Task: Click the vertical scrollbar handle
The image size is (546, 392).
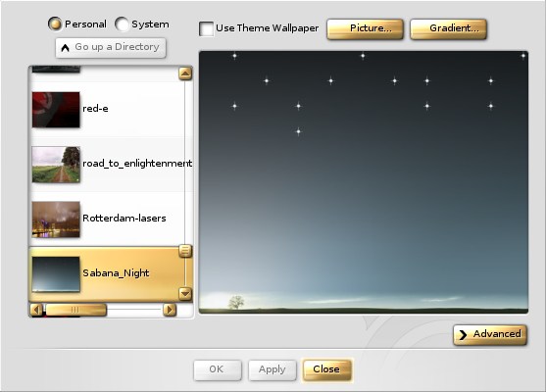Action: click(185, 251)
